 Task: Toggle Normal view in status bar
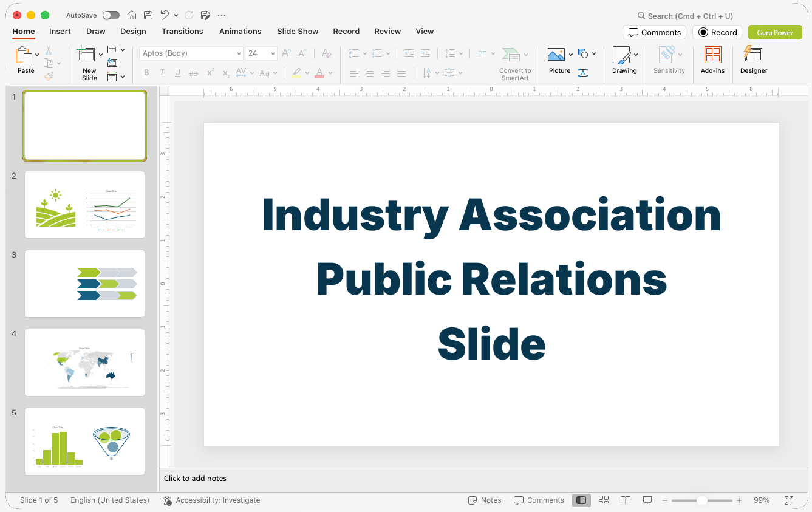tap(581, 500)
